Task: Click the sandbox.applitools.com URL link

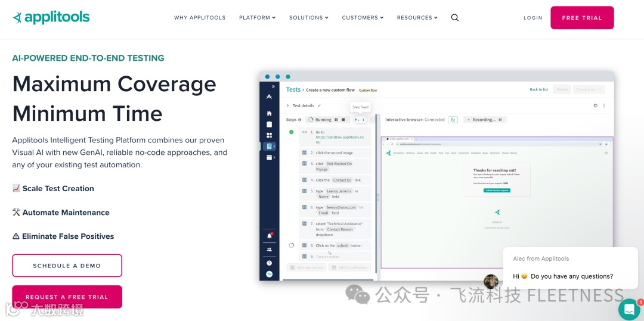Action: tap(340, 140)
